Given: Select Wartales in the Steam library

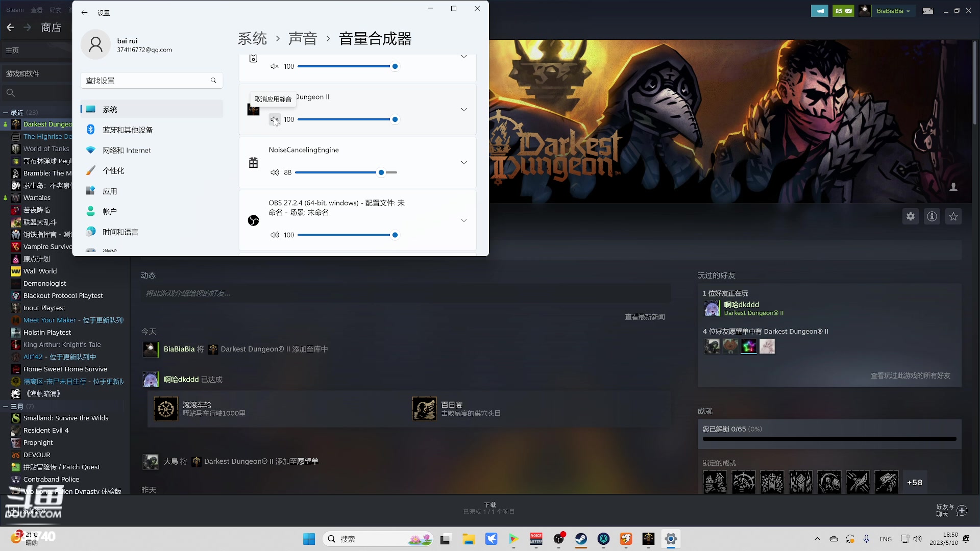Looking at the screenshot, I should (37, 198).
